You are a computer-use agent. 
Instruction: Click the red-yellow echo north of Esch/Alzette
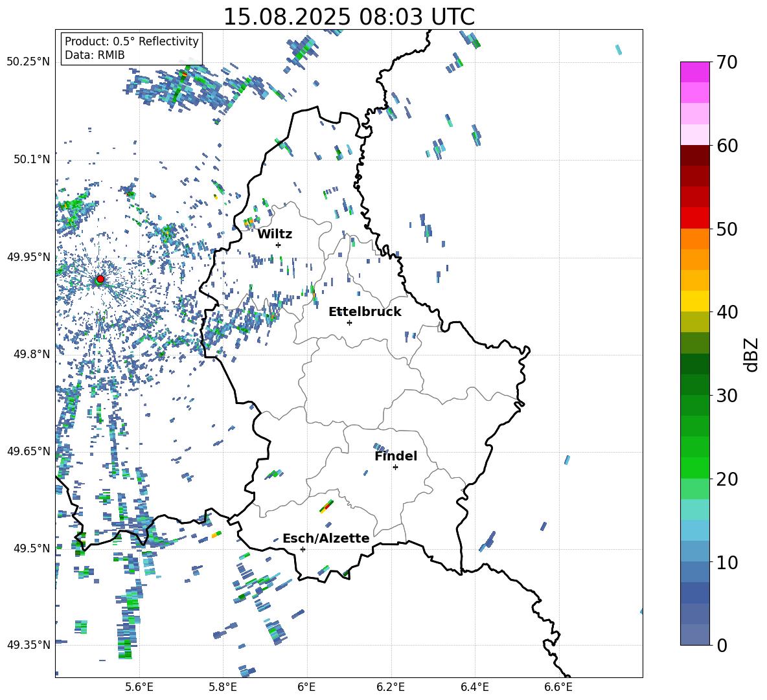[326, 506]
